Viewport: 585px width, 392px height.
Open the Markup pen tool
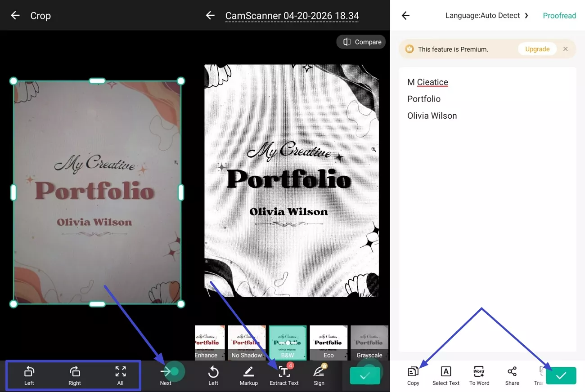pyautogui.click(x=248, y=375)
